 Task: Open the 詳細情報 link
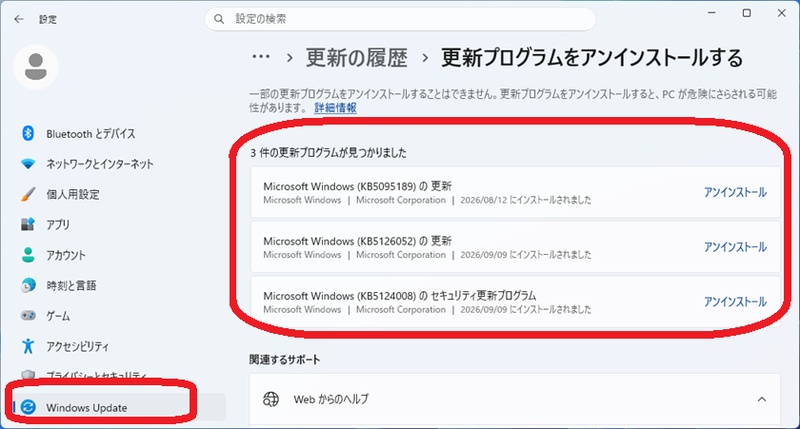pyautogui.click(x=335, y=108)
